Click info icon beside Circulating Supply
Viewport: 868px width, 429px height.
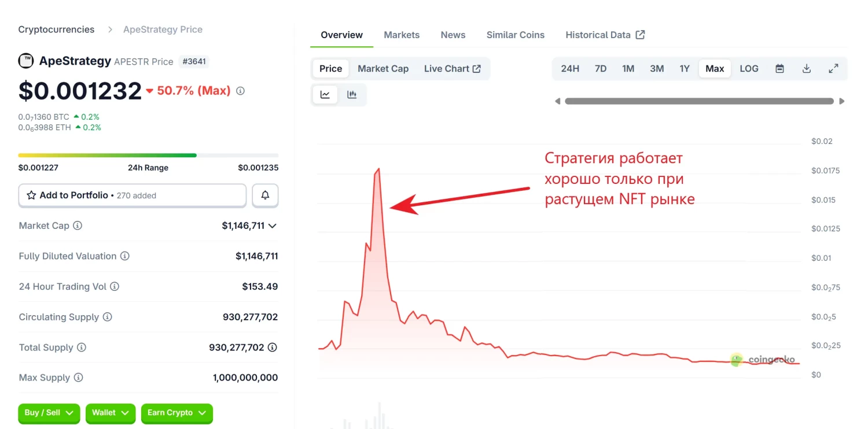click(x=107, y=317)
